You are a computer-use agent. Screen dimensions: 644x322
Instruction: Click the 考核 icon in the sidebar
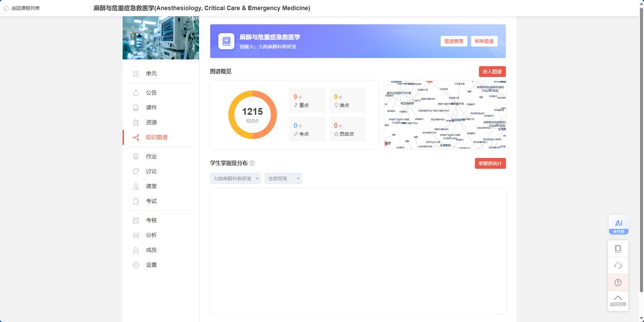click(x=136, y=221)
